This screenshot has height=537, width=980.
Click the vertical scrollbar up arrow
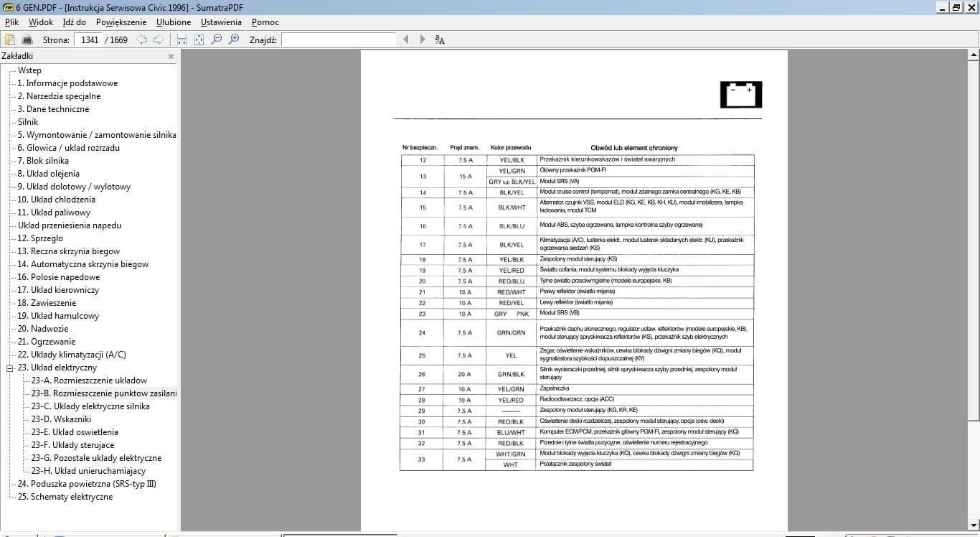[x=974, y=55]
